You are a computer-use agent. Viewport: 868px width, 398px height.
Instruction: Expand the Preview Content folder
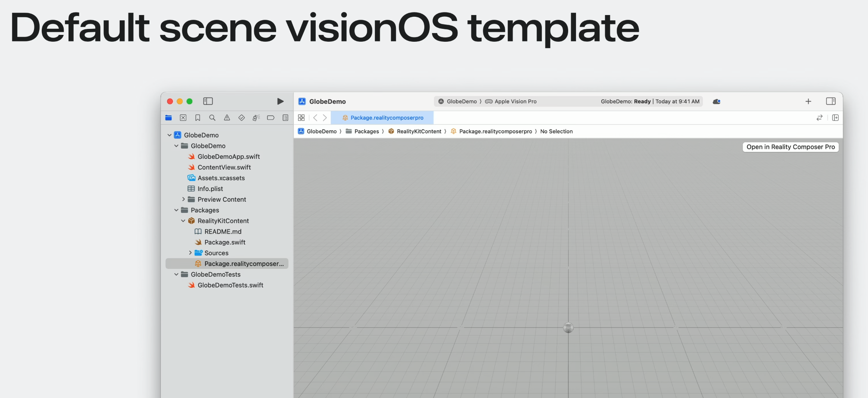coord(183,199)
